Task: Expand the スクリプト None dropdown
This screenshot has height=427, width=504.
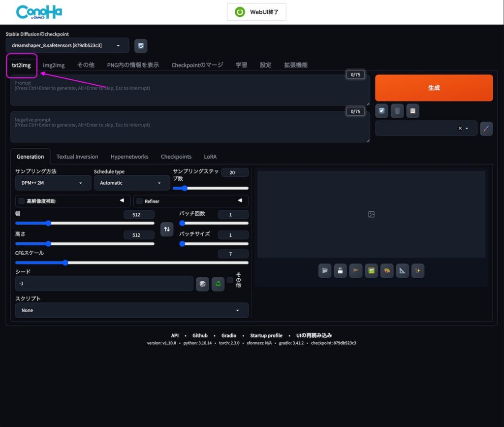Action: click(131, 310)
